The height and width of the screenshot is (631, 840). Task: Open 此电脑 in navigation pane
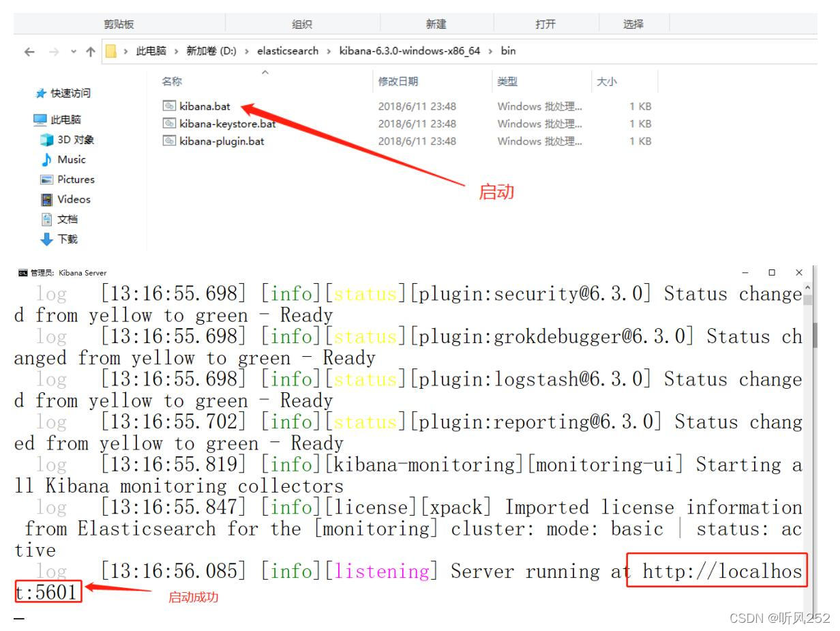[x=66, y=119]
